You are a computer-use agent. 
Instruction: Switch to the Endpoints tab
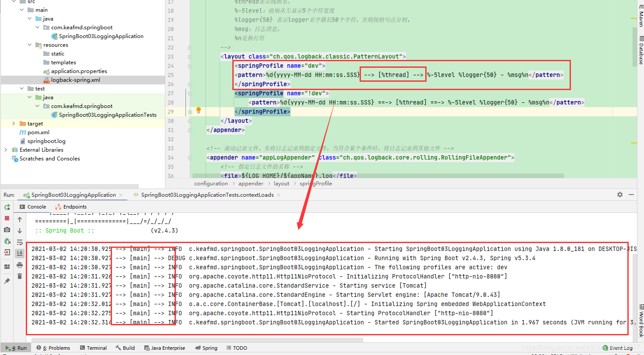point(71,207)
